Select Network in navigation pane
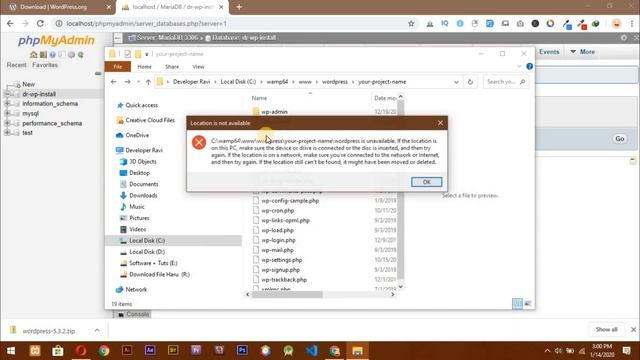Image resolution: width=640 pixels, height=360 pixels. coord(136,289)
